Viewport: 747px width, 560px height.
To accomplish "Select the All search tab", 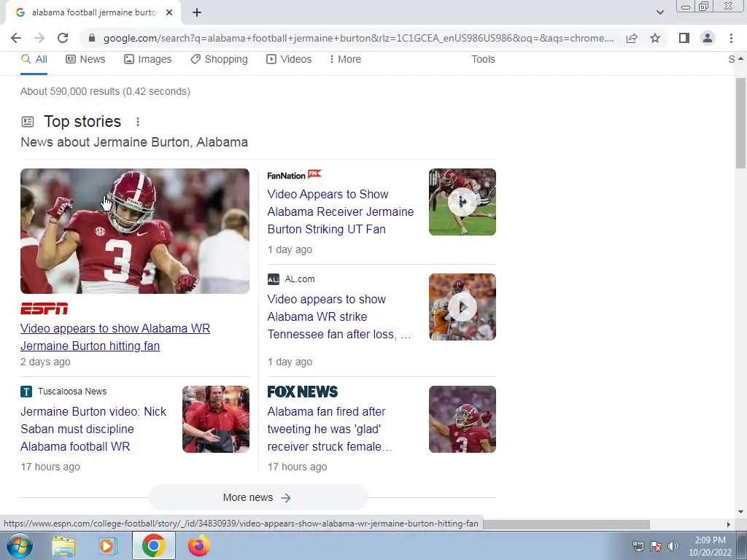I will [x=34, y=59].
